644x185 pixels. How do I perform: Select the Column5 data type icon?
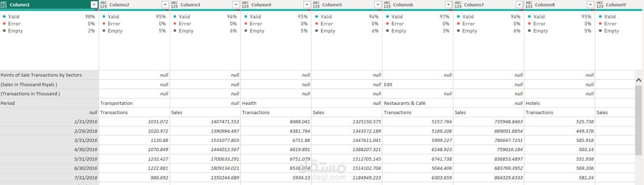(316, 4)
